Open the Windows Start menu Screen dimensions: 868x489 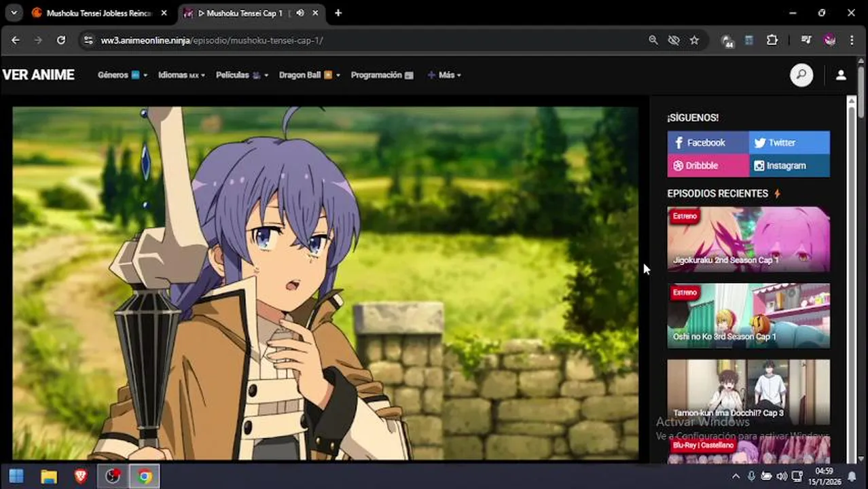[16, 476]
